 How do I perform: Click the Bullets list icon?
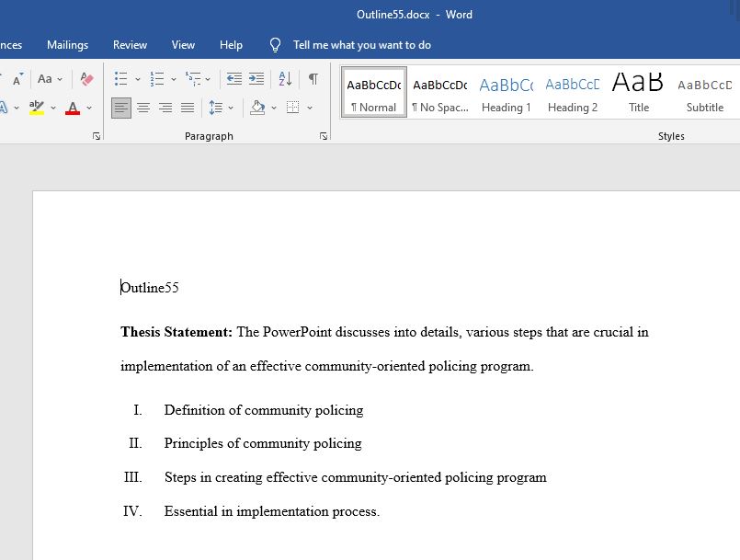120,79
